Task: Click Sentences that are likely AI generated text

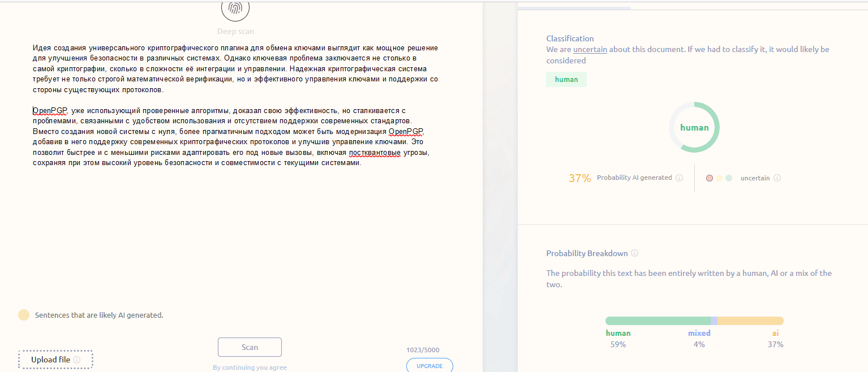Action: tap(99, 315)
